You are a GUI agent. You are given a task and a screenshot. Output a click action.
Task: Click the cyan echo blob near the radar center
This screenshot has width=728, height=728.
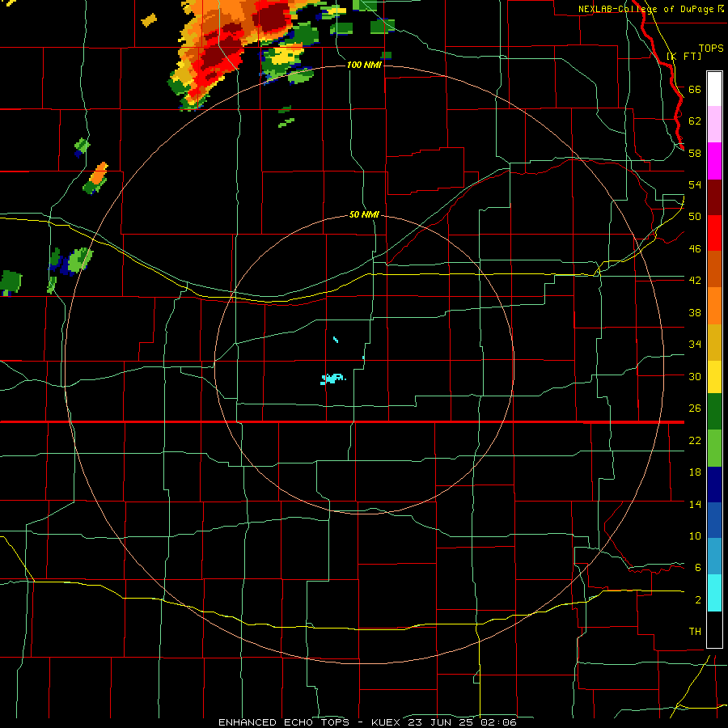point(332,379)
